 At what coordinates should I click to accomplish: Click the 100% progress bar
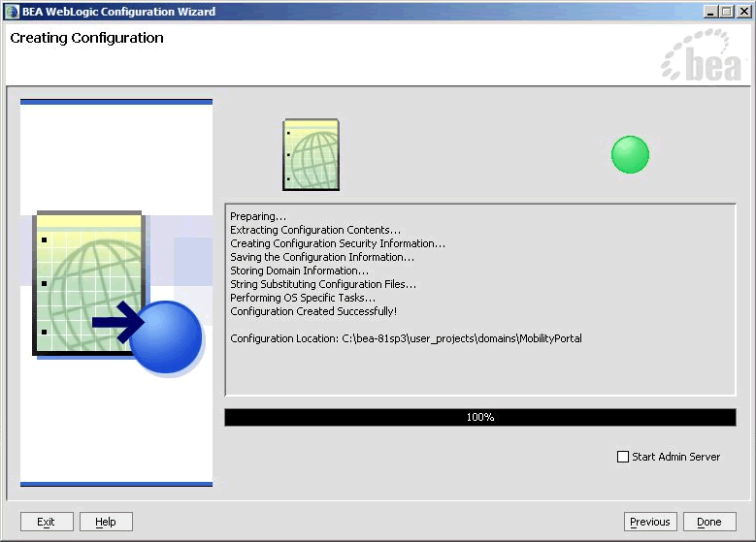pos(480,417)
